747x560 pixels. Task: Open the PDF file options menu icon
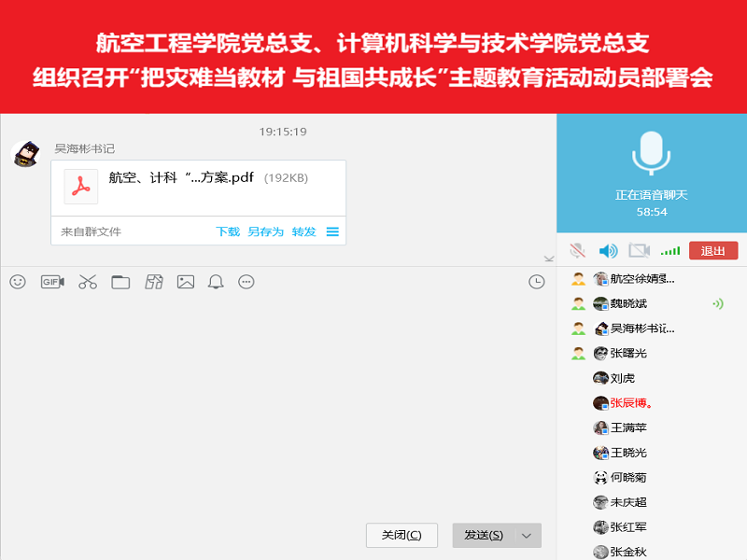[x=332, y=231]
